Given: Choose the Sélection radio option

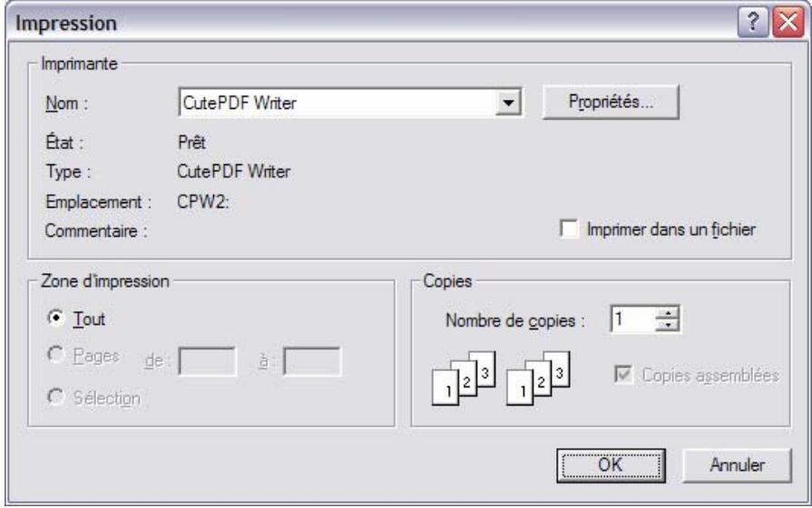Looking at the screenshot, I should click(x=56, y=397).
